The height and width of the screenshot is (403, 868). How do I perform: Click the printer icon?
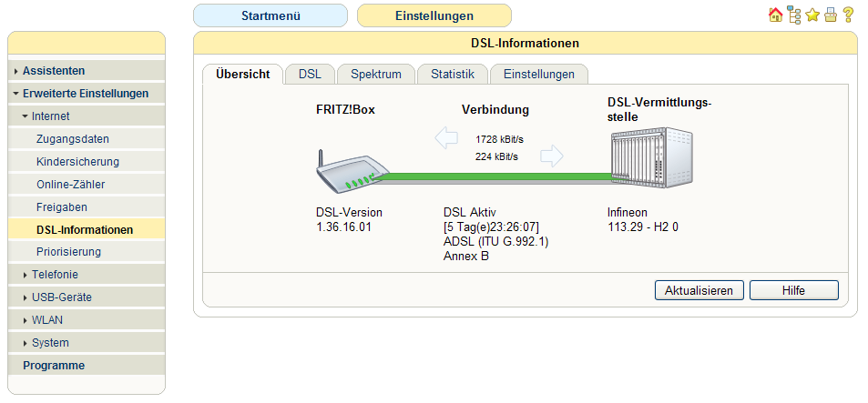pyautogui.click(x=830, y=15)
